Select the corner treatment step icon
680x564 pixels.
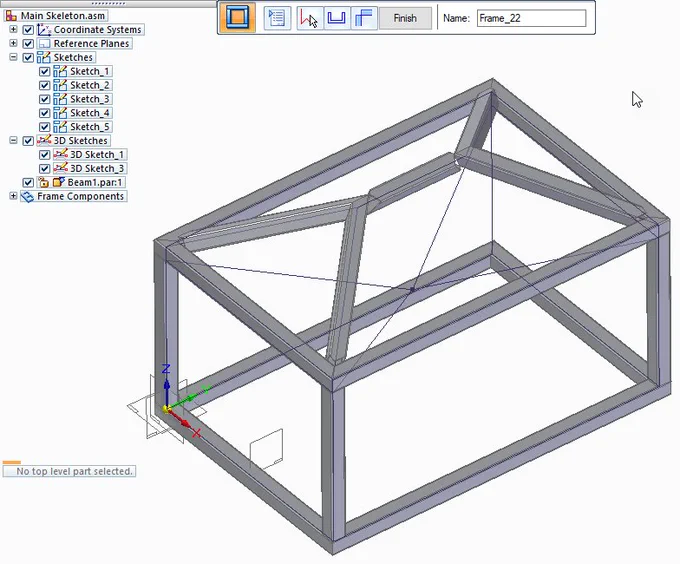(363, 18)
